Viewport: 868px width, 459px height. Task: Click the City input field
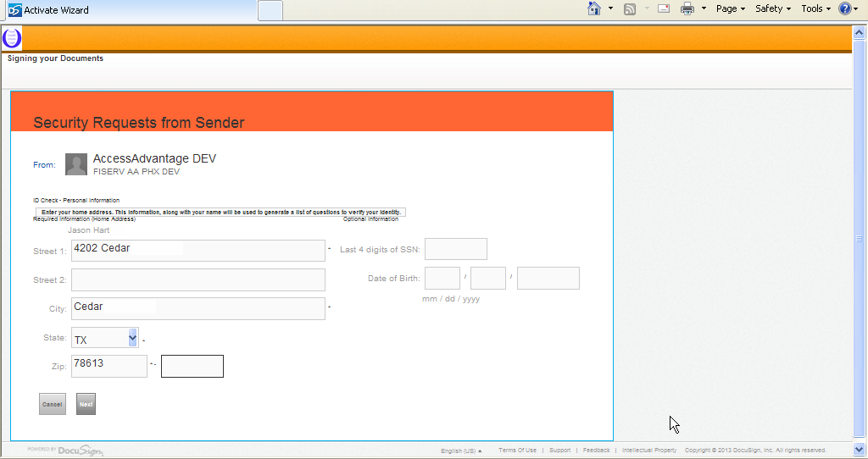pos(198,308)
